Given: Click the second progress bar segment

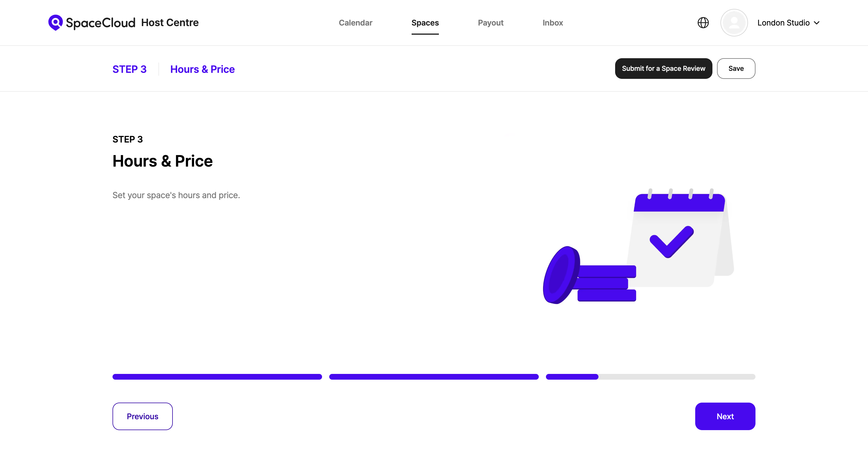Looking at the screenshot, I should [x=434, y=377].
